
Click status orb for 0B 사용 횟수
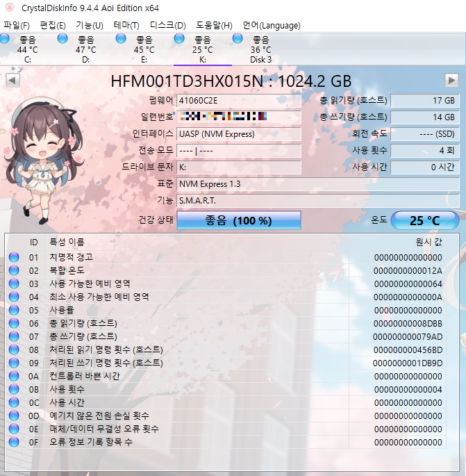pyautogui.click(x=14, y=389)
